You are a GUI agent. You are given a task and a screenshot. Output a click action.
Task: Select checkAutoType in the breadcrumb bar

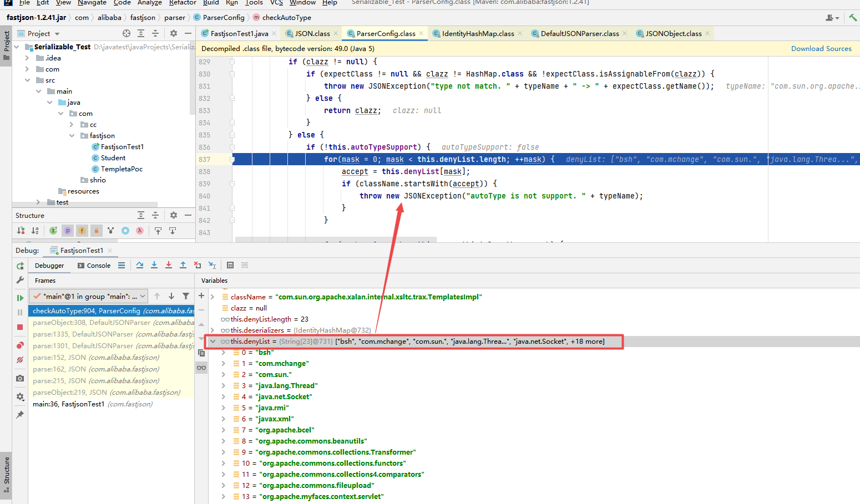click(287, 17)
